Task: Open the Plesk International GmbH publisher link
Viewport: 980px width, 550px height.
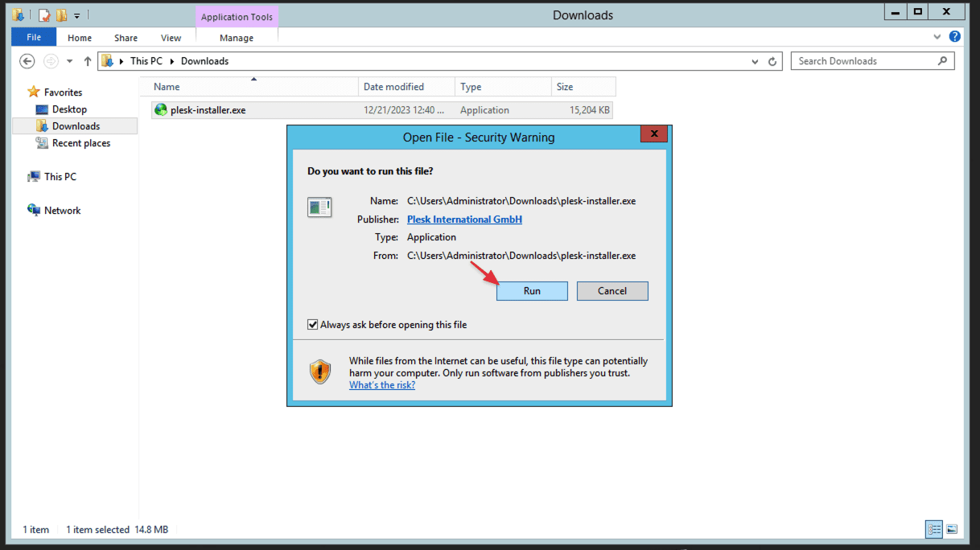Action: [x=464, y=219]
